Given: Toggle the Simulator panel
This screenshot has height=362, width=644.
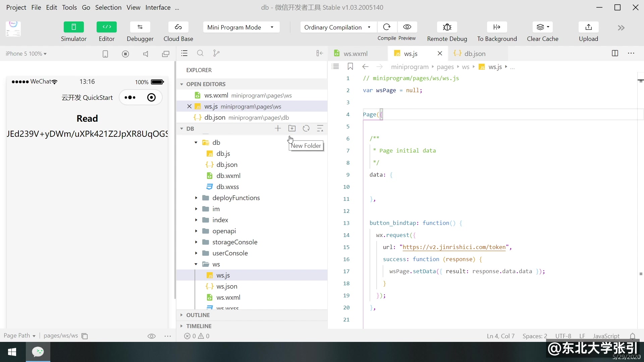Looking at the screenshot, I should click(73, 27).
